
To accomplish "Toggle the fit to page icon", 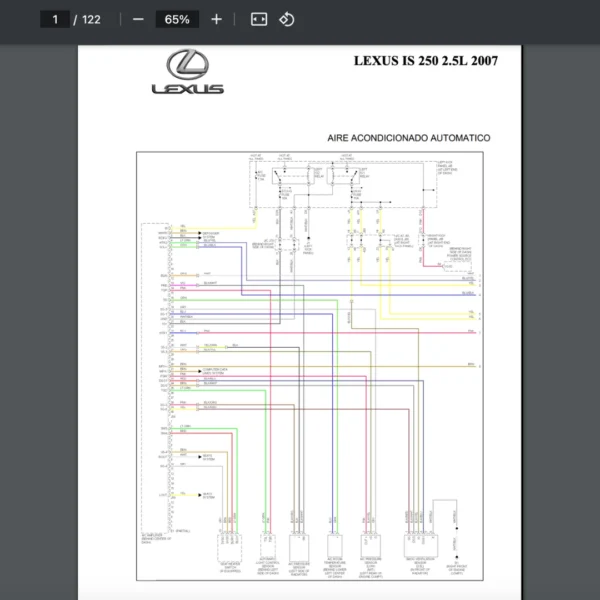I will [x=259, y=19].
